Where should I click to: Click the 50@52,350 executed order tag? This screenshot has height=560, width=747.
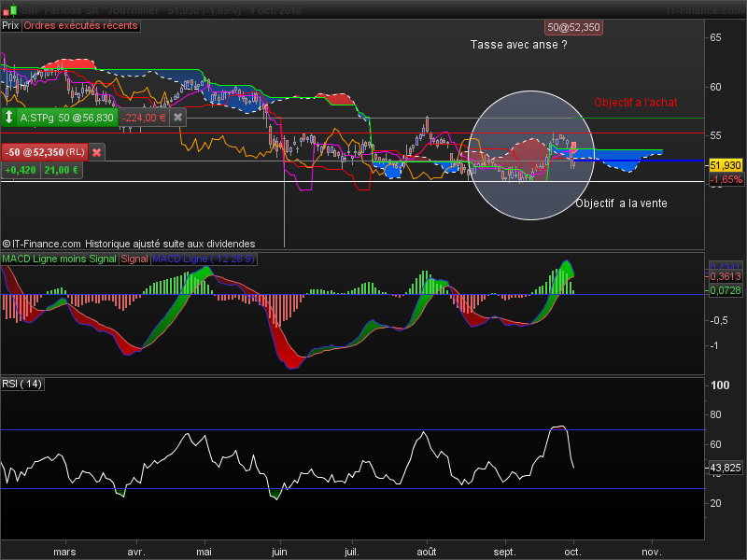coord(573,28)
